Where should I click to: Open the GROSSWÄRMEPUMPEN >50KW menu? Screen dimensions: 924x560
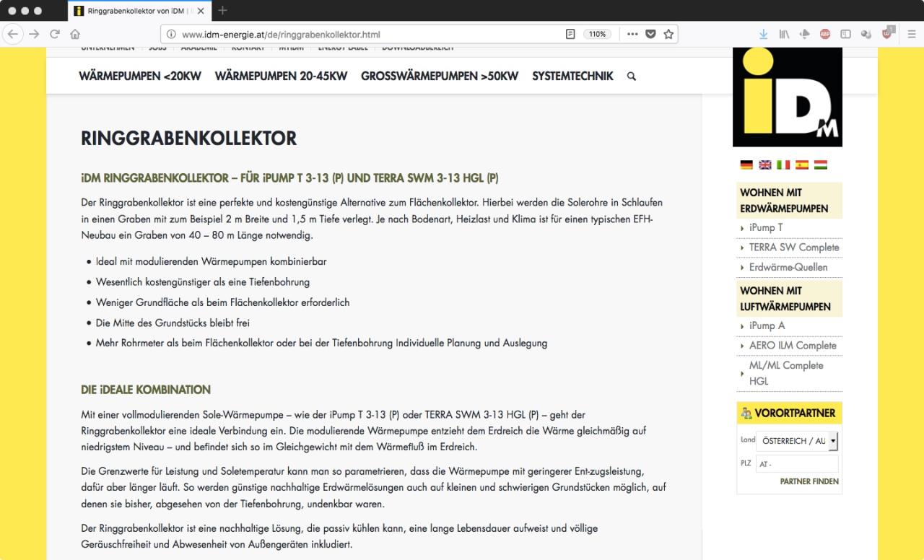click(440, 76)
